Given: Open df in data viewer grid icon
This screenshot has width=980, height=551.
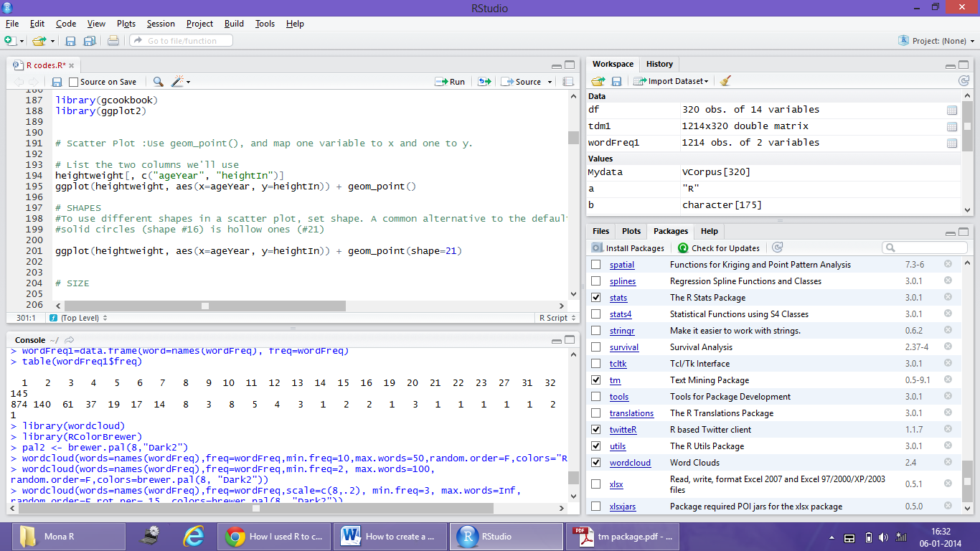Looking at the screenshot, I should click(953, 109).
